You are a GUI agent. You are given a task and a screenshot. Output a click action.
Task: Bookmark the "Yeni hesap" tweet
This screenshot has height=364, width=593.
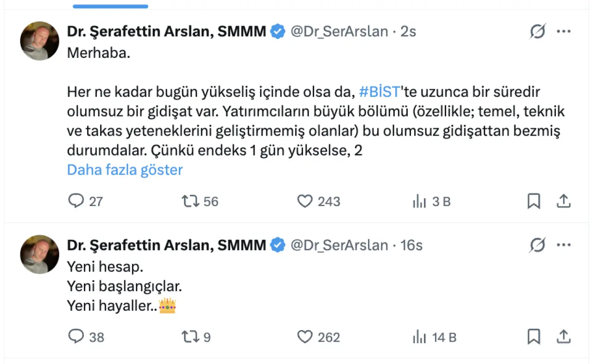pyautogui.click(x=534, y=337)
